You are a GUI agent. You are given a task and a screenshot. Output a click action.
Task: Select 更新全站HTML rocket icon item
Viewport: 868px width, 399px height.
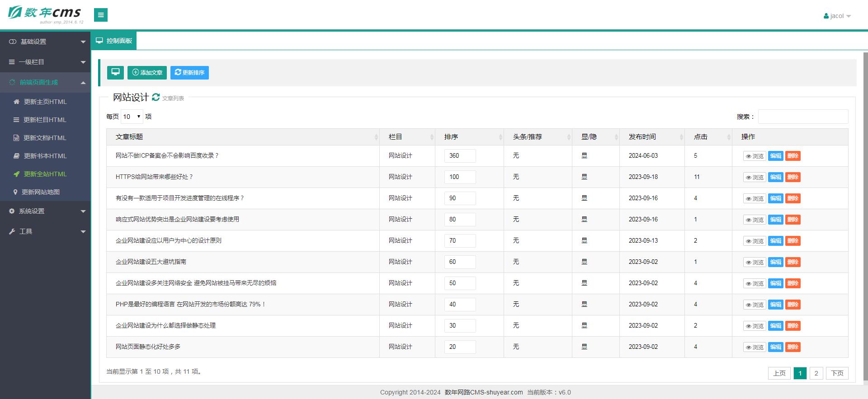[45, 174]
